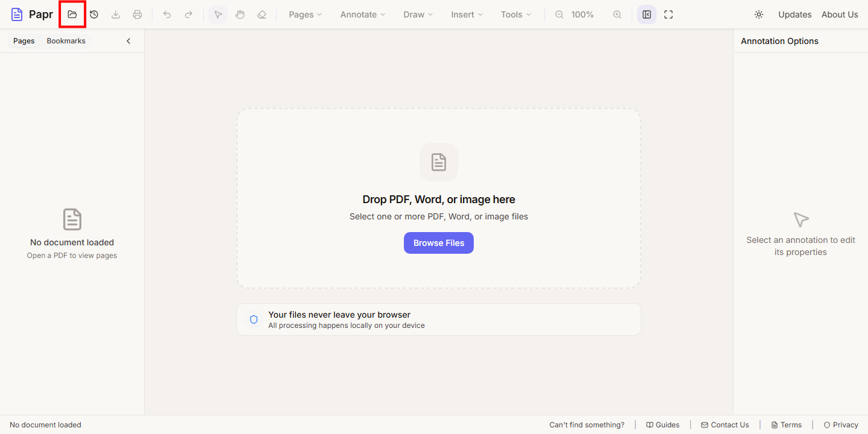This screenshot has width=868, height=434.
Task: Switch to the Bookmarks tab
Action: point(66,41)
